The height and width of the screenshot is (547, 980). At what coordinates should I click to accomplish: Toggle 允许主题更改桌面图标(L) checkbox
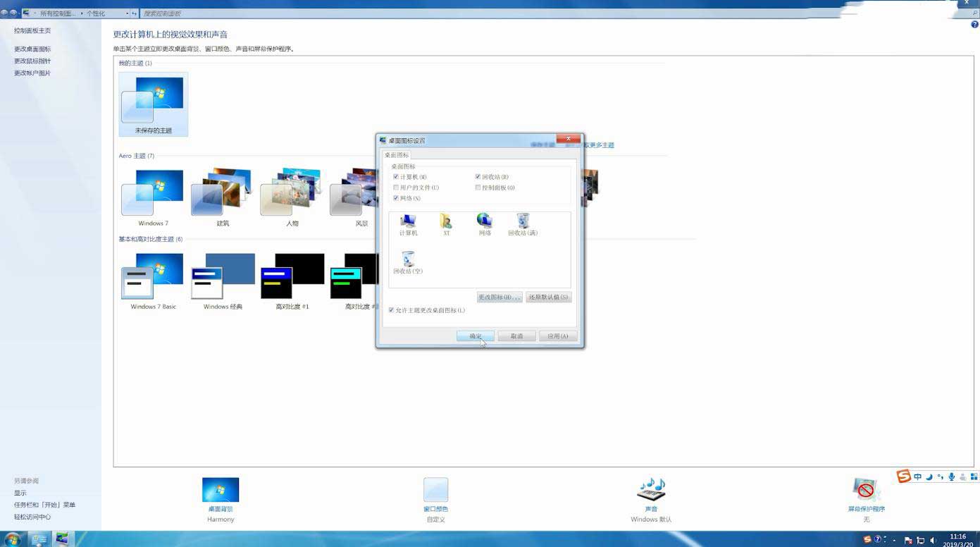point(391,310)
